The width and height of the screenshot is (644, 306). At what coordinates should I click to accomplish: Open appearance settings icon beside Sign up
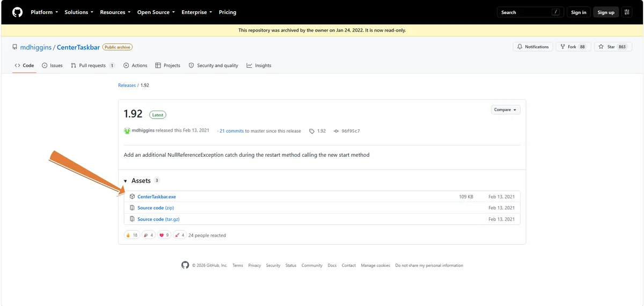click(x=627, y=12)
